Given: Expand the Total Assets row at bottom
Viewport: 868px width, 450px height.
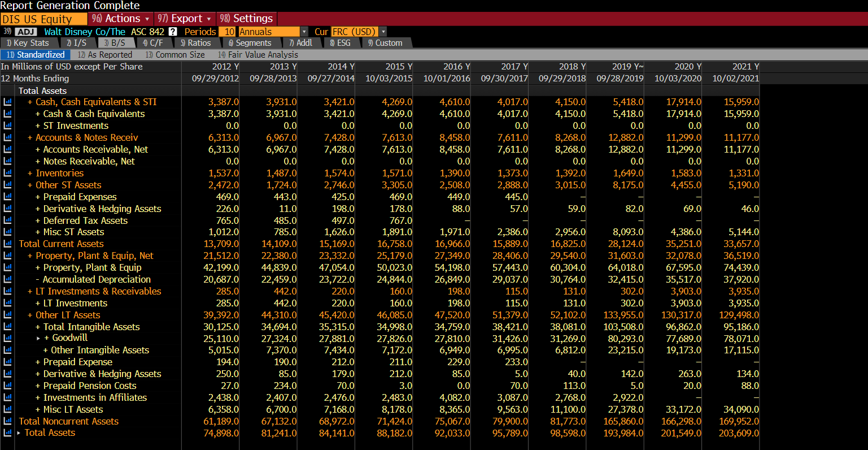Looking at the screenshot, I should [x=19, y=432].
